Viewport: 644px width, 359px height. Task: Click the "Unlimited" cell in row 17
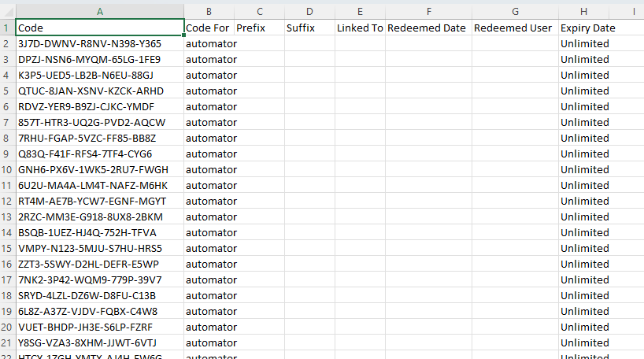(584, 279)
